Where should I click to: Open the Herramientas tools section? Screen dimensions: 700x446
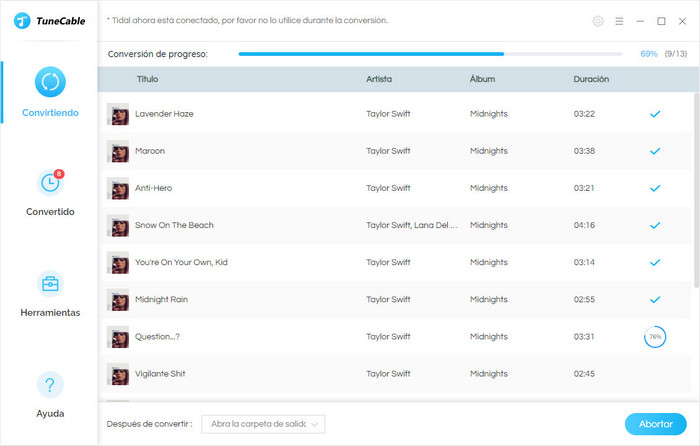click(50, 294)
